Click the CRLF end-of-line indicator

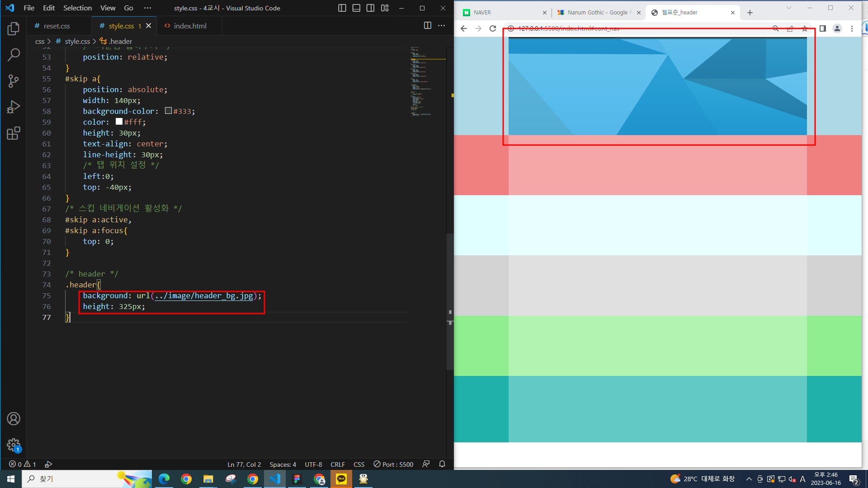point(337,465)
